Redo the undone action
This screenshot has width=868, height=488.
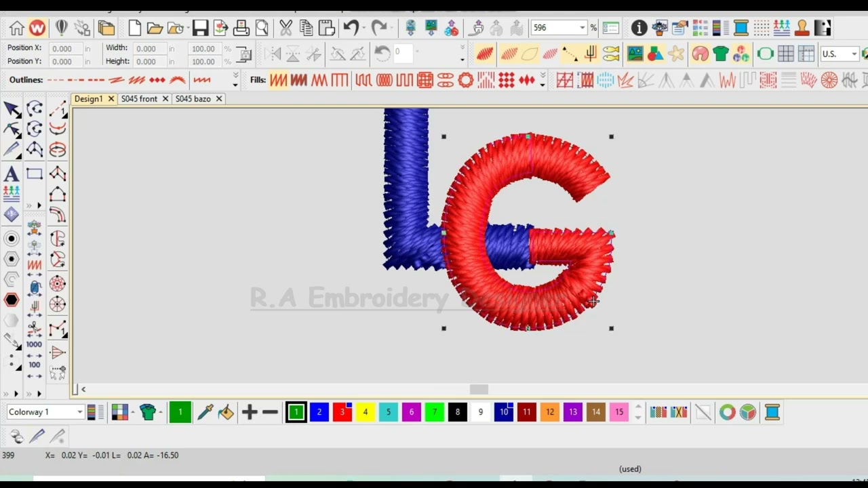tap(378, 28)
